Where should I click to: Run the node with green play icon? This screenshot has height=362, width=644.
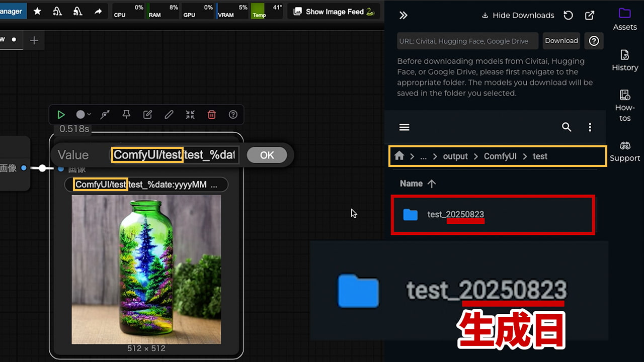pyautogui.click(x=61, y=115)
